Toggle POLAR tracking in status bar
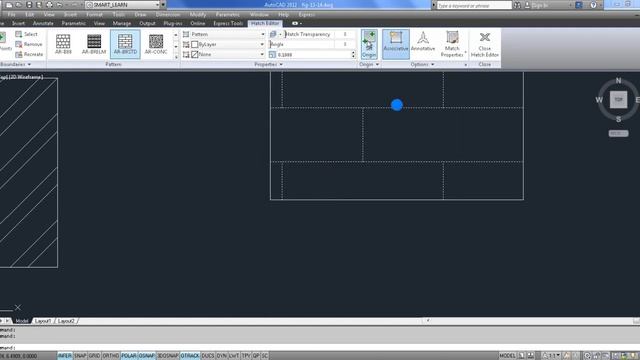The width and height of the screenshot is (640, 360). tap(129, 356)
